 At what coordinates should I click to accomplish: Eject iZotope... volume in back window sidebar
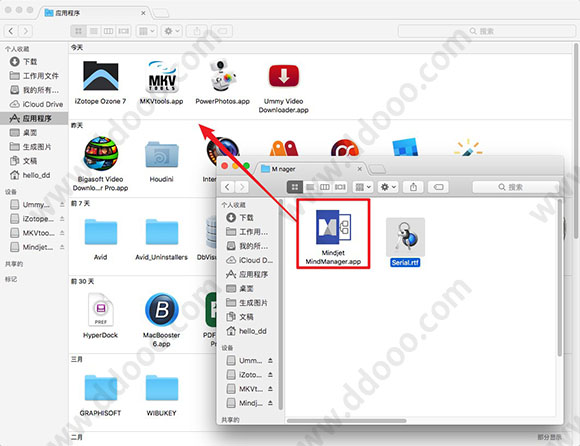[x=62, y=219]
